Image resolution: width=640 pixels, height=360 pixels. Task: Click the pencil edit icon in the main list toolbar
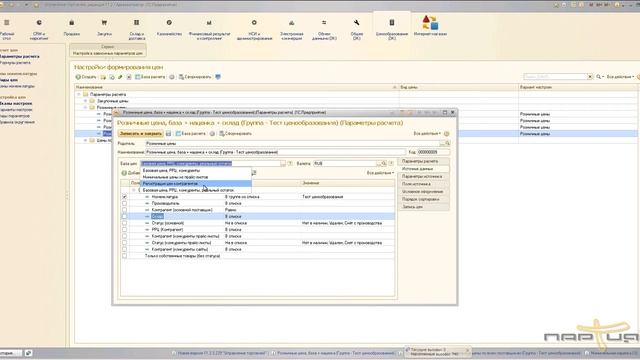click(120, 77)
